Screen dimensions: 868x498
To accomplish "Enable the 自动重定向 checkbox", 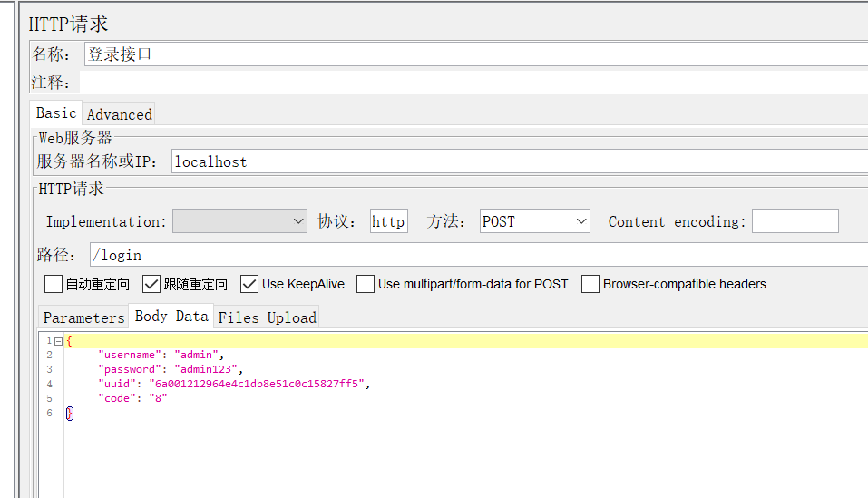I will 54,284.
